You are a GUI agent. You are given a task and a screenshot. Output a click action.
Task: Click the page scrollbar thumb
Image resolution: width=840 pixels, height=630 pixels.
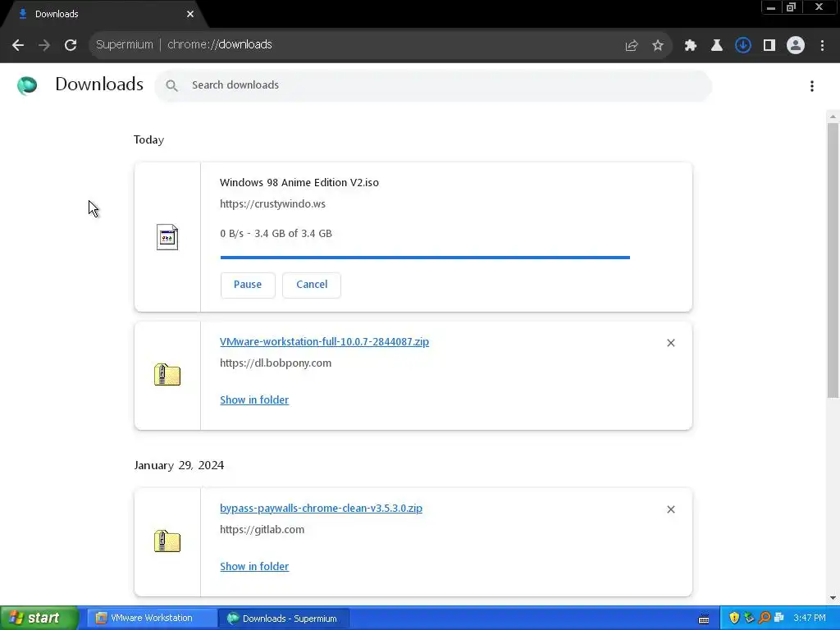tap(833, 260)
